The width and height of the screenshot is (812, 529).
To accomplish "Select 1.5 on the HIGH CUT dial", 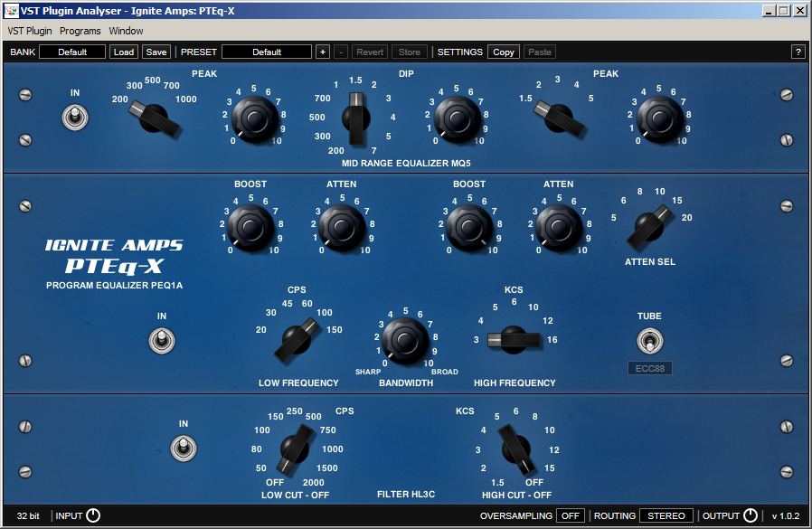I will point(497,482).
